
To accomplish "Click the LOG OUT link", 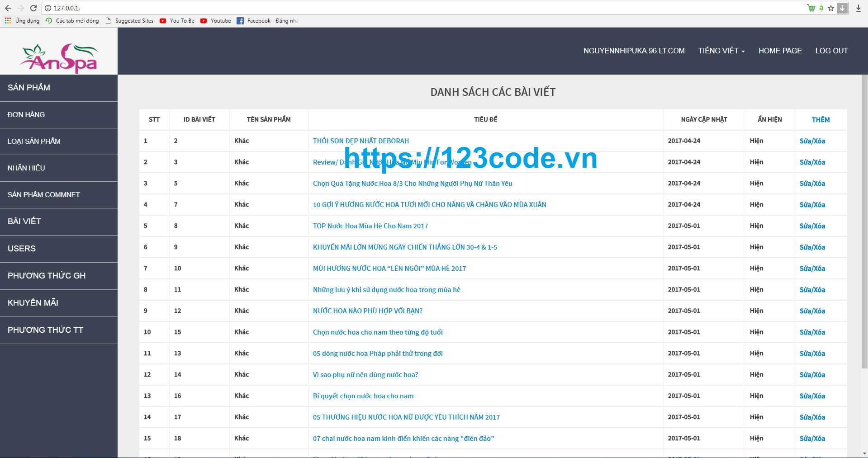I will [x=831, y=51].
